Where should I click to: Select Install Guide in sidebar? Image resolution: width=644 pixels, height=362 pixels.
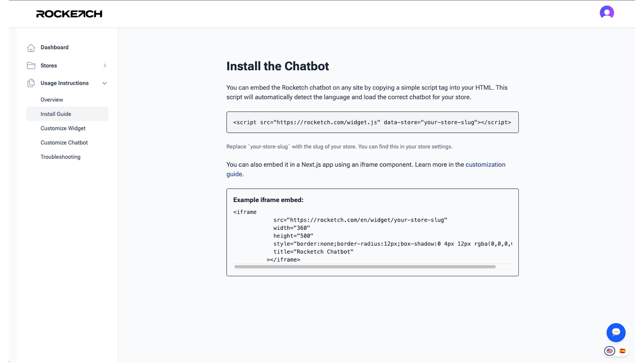[x=67, y=114]
